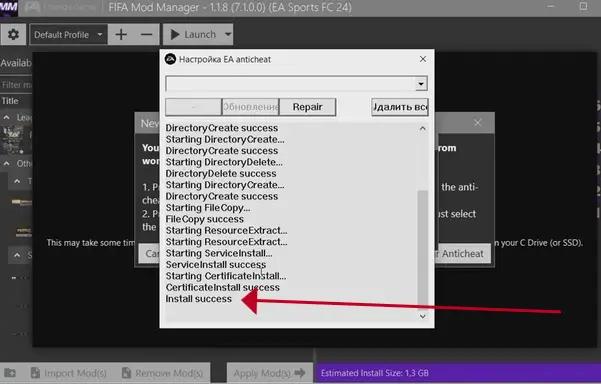Click the Удалить все button
Screen dimensions: 601x384
[x=400, y=107]
